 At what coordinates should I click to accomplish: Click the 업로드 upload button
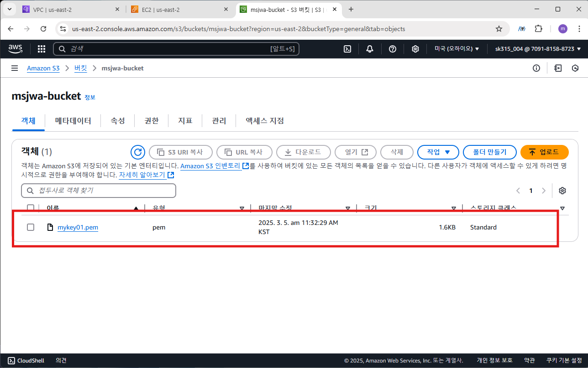(545, 152)
